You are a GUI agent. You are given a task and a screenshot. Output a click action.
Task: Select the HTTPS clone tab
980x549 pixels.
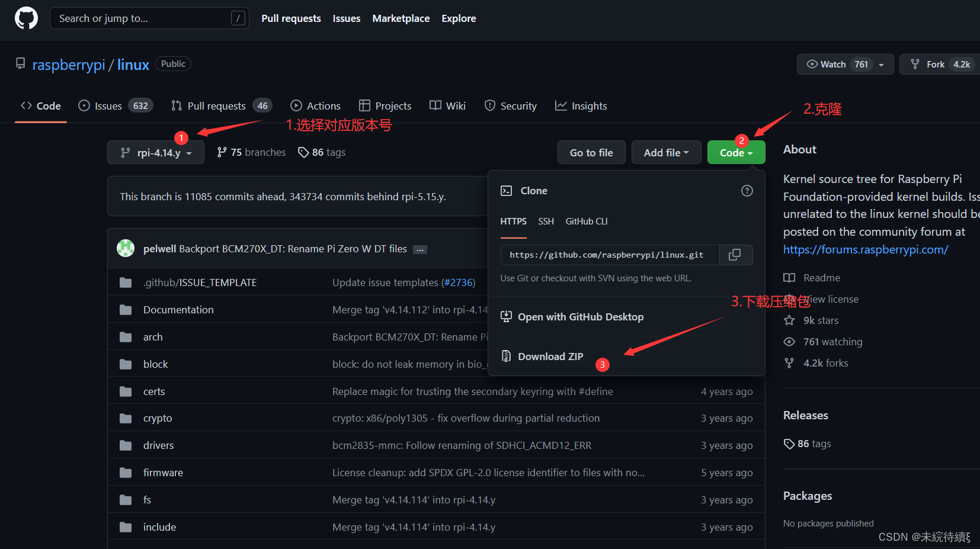(x=514, y=221)
